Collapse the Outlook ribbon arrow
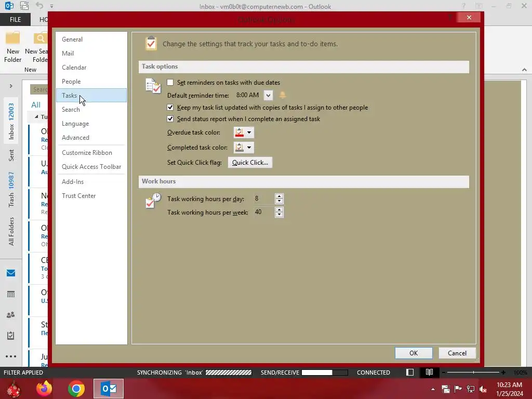Image resolution: width=532 pixels, height=399 pixels. point(524,70)
